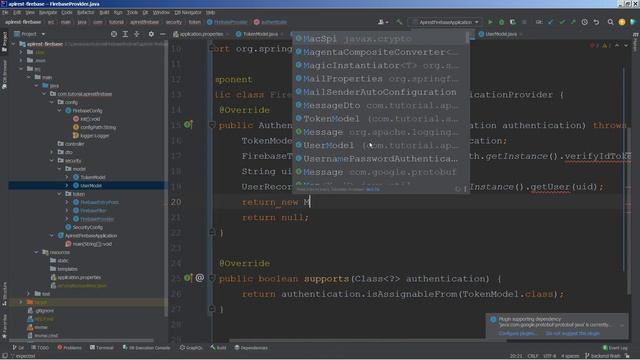Click Do not suggest this plugin link

tap(573, 333)
